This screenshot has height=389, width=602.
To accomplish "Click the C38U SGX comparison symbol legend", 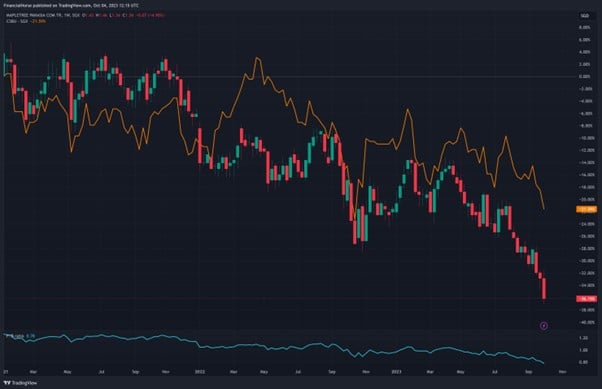I will coord(26,21).
